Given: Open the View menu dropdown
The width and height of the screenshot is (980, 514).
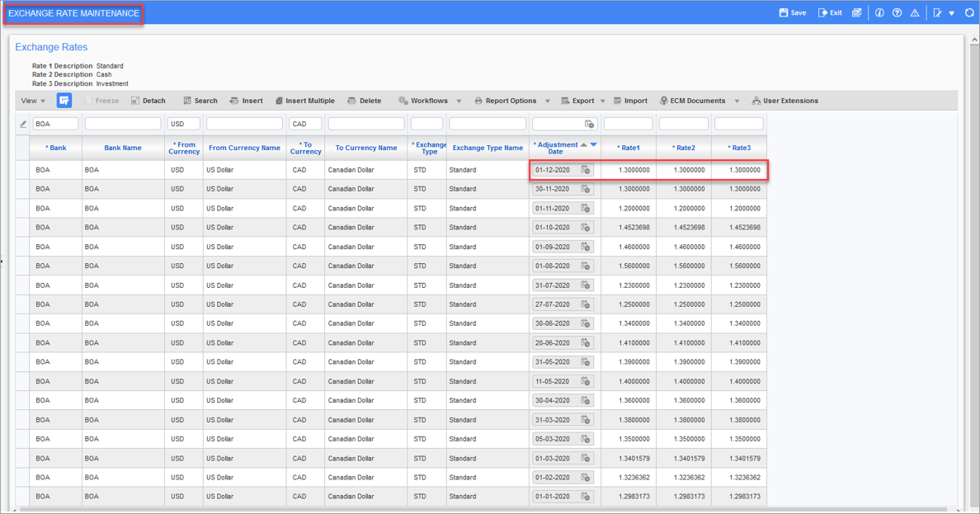Looking at the screenshot, I should tap(33, 101).
